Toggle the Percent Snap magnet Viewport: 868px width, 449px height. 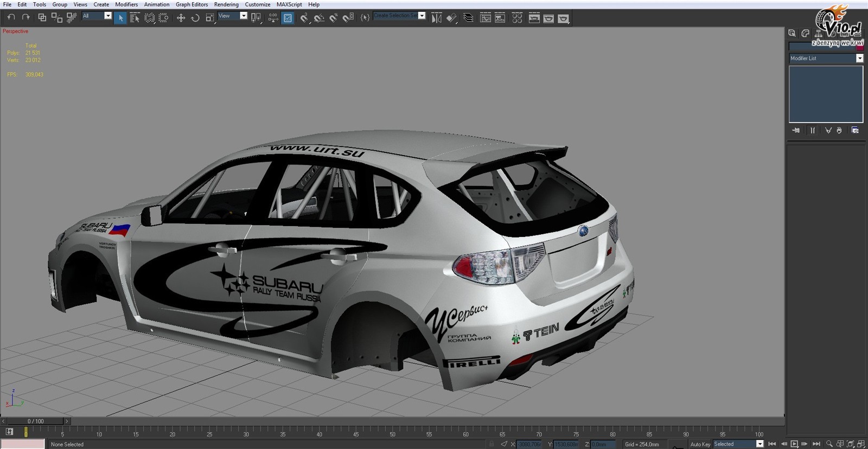(334, 18)
